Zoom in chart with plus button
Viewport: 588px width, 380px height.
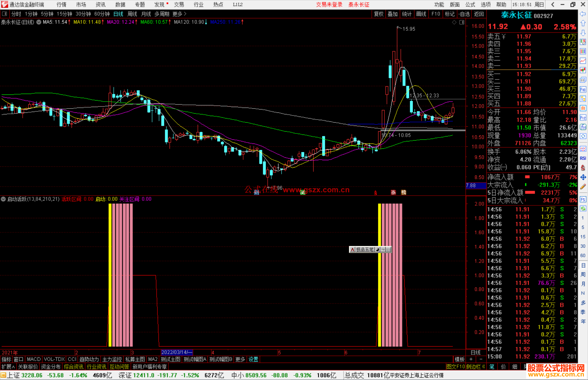(x=471, y=359)
